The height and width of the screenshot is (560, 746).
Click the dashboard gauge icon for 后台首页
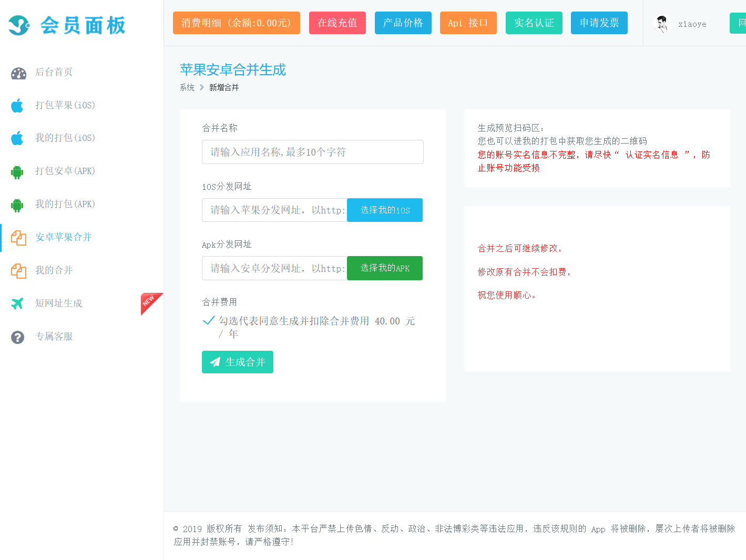tap(18, 73)
